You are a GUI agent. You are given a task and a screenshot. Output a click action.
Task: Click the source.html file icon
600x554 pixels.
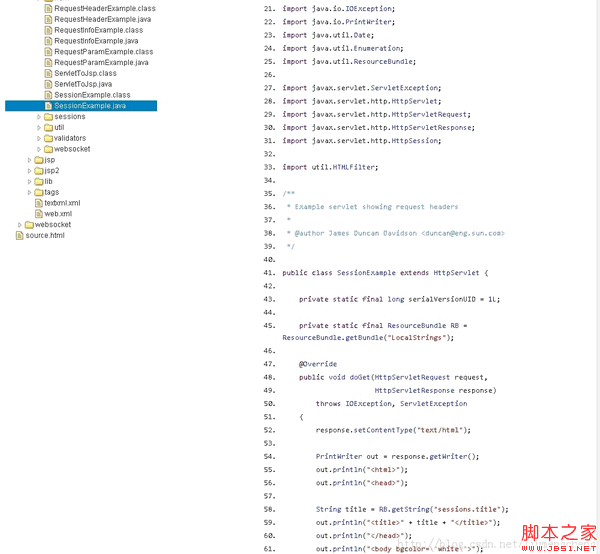pyautogui.click(x=19, y=235)
